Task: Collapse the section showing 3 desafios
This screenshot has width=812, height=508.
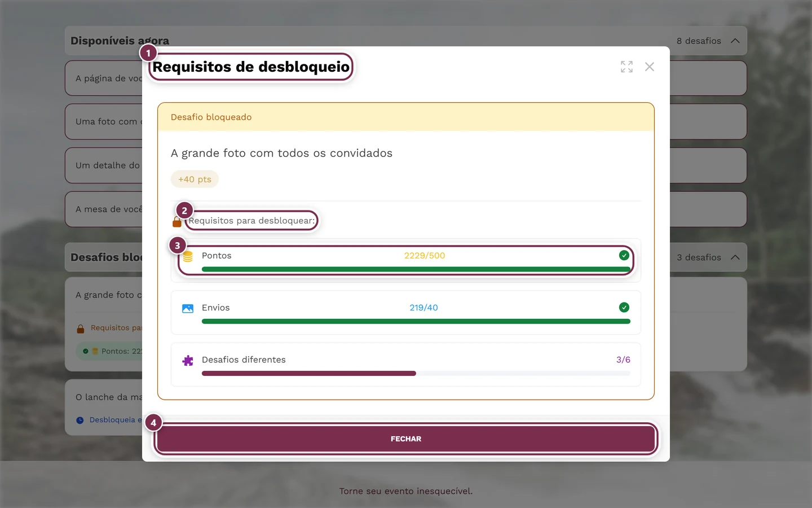Action: 735,257
